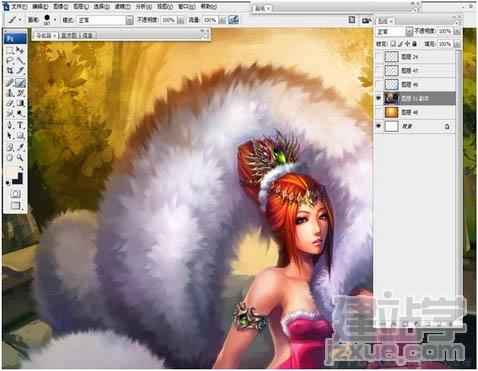Image resolution: width=478 pixels, height=371 pixels.
Task: Select the Clone Stamp tool
Action: point(10,93)
